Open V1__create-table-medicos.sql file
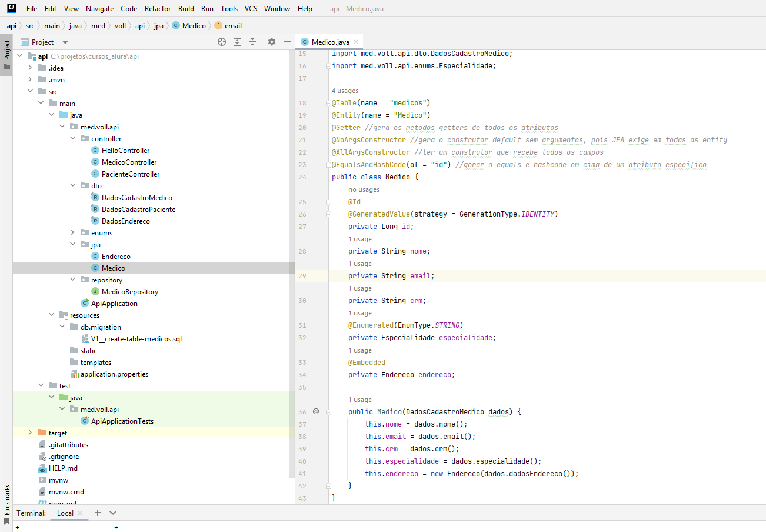This screenshot has height=532, width=766. [x=136, y=339]
